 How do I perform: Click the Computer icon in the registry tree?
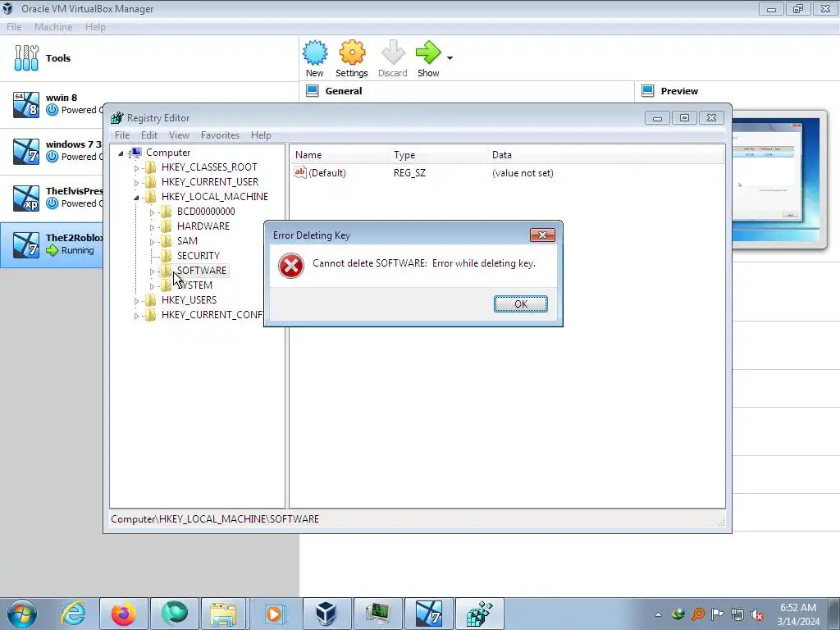136,153
